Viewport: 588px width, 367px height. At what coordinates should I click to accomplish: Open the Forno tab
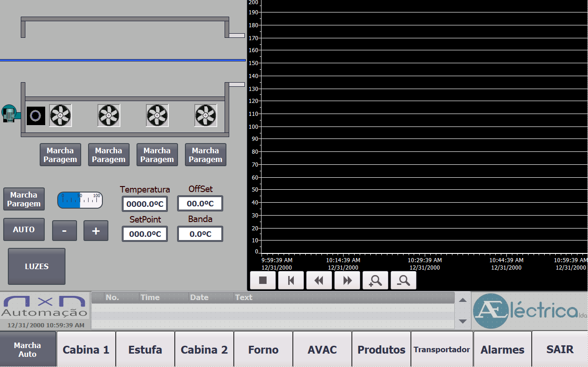tap(263, 349)
